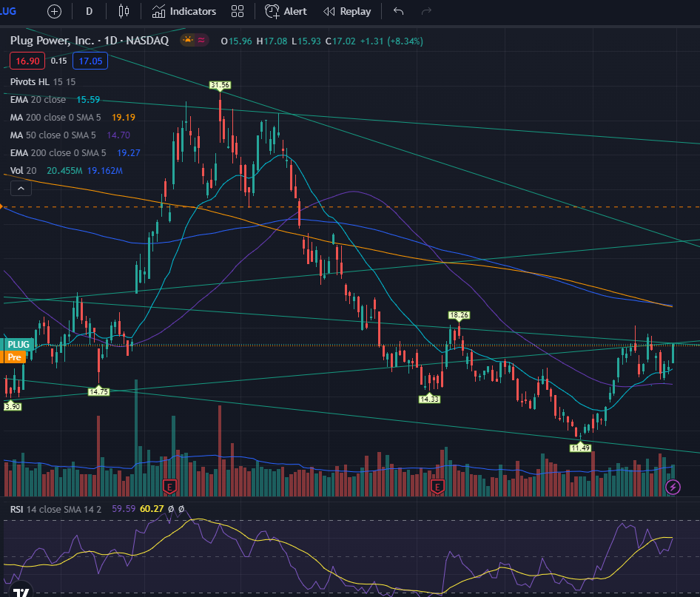Image resolution: width=700 pixels, height=597 pixels.
Task: Start bar Replay mode
Action: coord(347,12)
